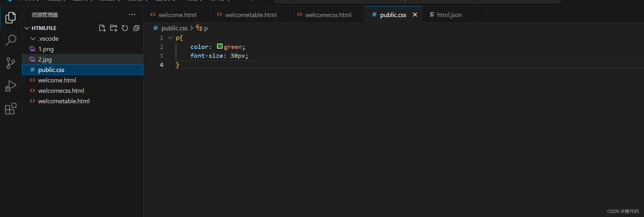Select public.css in the file tree
Screen dimensions: 644x217
point(83,70)
